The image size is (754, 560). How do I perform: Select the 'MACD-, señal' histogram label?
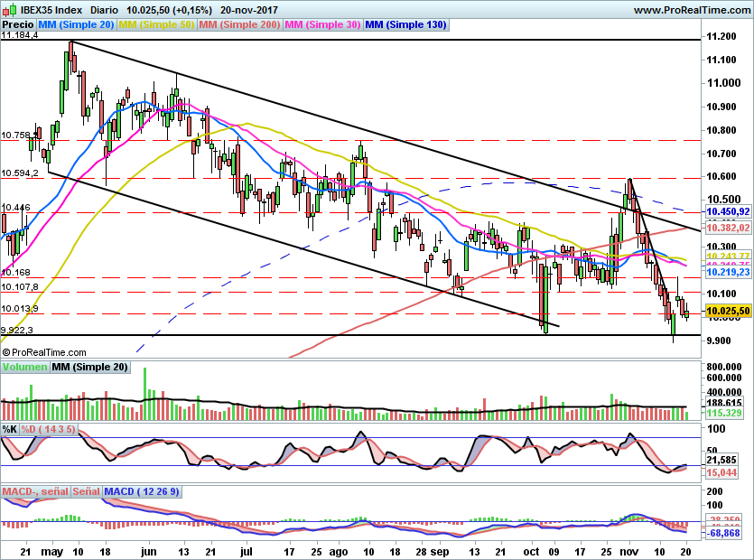35,491
